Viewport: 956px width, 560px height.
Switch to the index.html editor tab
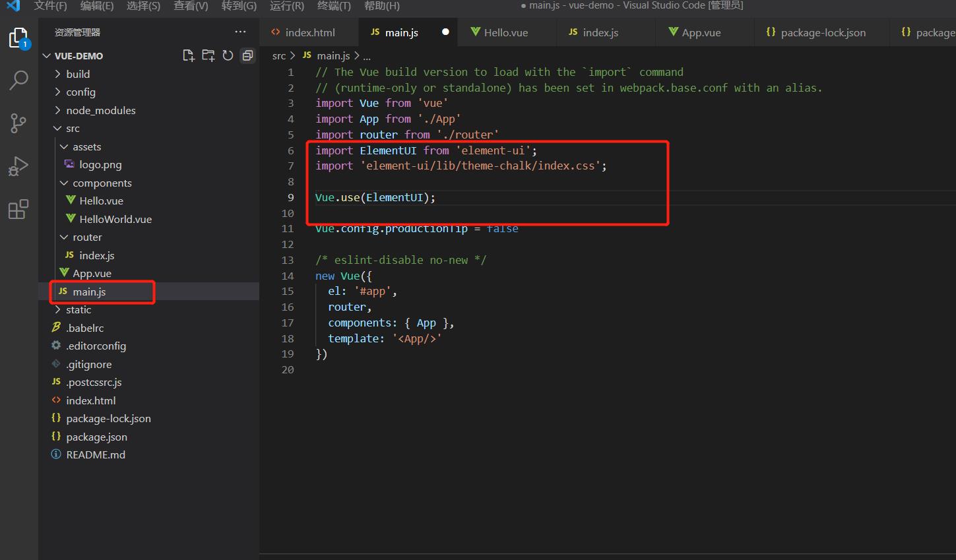309,32
